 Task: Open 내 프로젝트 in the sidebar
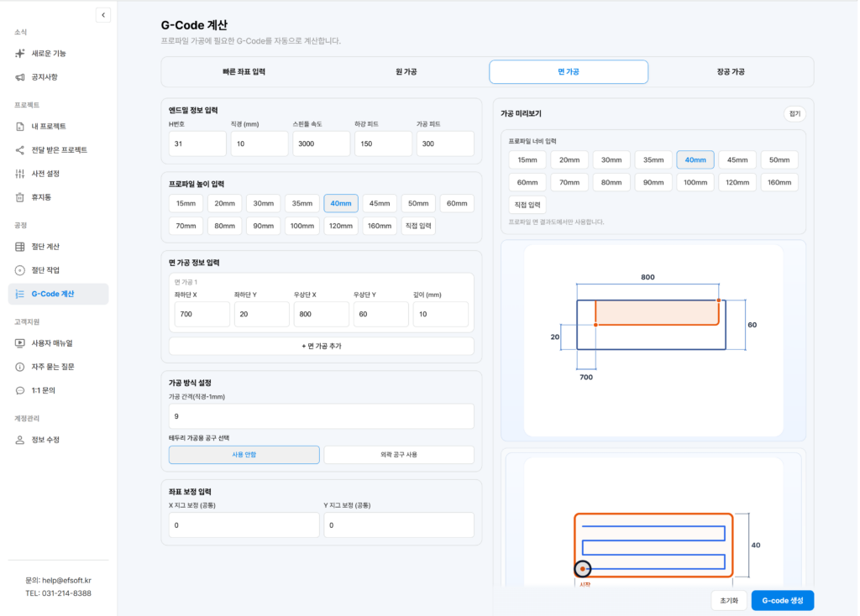(58, 127)
